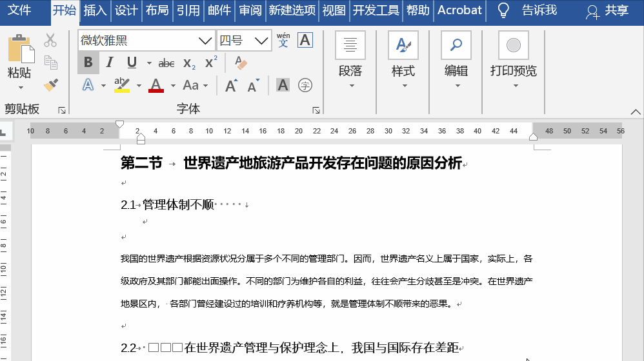644x361 pixels.
Task: Click the Character Border icon
Action: [x=305, y=41]
